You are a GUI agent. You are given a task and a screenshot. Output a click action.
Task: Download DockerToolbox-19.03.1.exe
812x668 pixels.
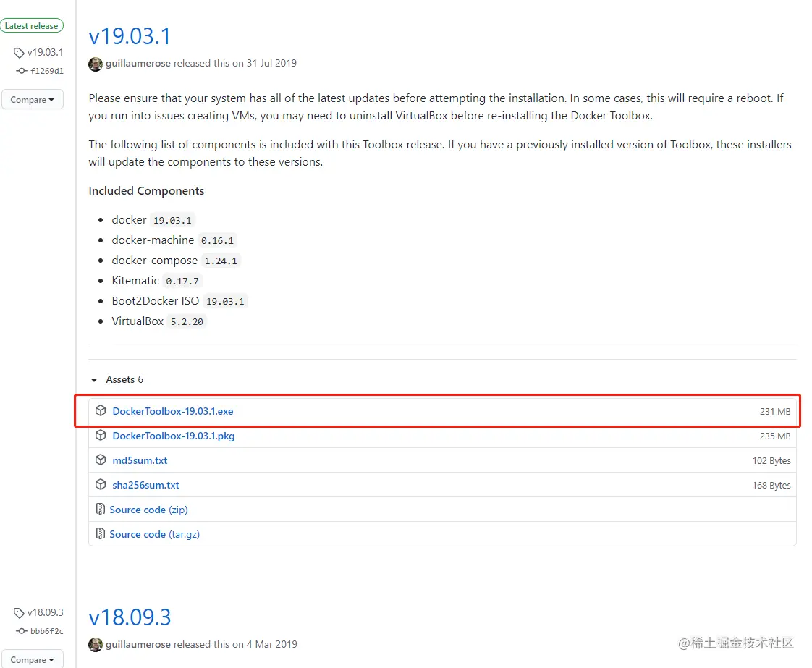(x=172, y=411)
